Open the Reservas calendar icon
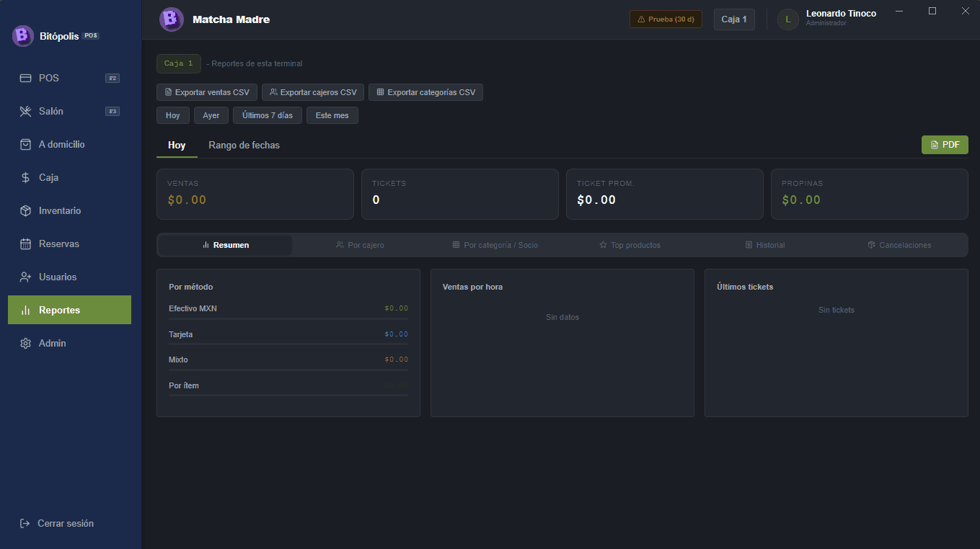The image size is (980, 549). [25, 244]
